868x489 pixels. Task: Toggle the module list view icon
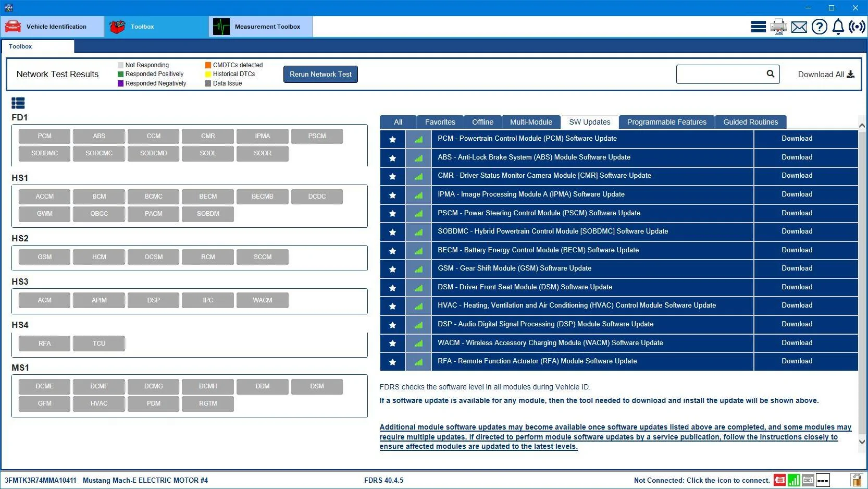(18, 103)
